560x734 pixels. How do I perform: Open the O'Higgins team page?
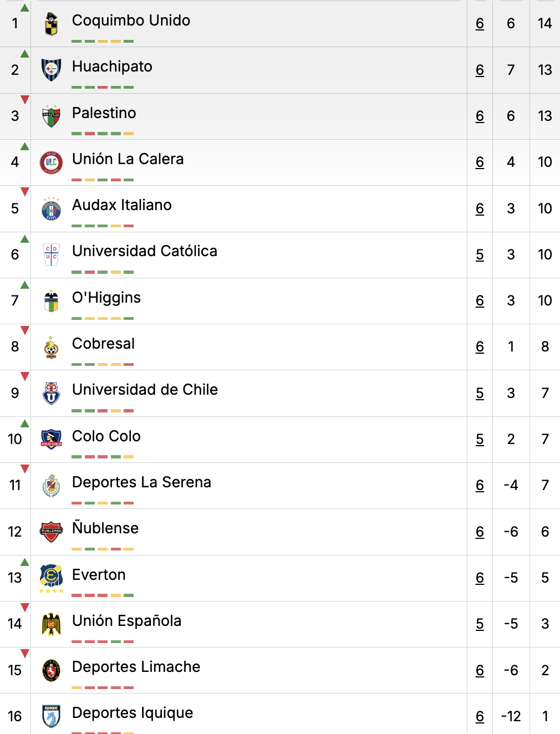(106, 298)
